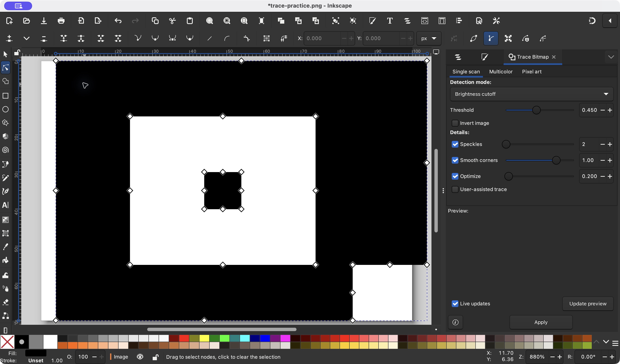Select the Spray tool
Image resolution: width=620 pixels, height=364 pixels.
click(5, 288)
